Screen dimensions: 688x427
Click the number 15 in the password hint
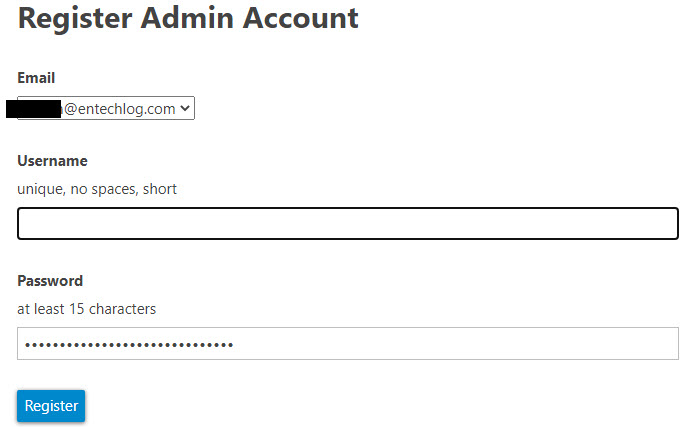point(76,309)
